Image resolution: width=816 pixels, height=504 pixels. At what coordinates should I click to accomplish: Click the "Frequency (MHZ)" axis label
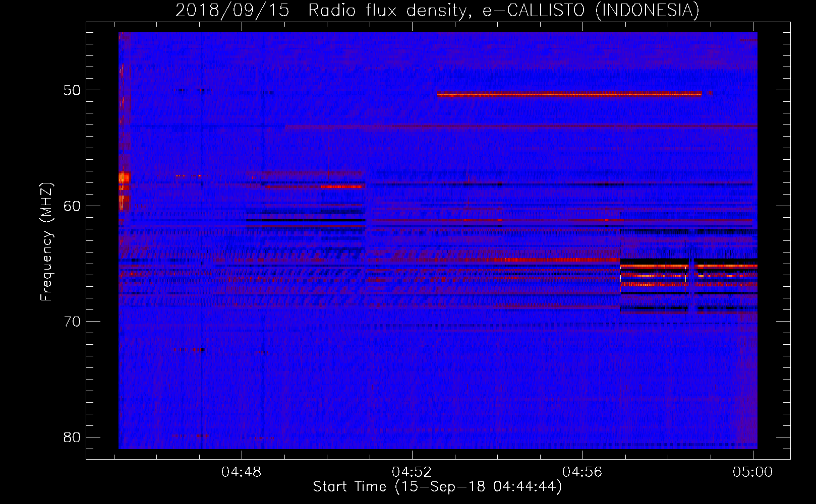[46, 242]
